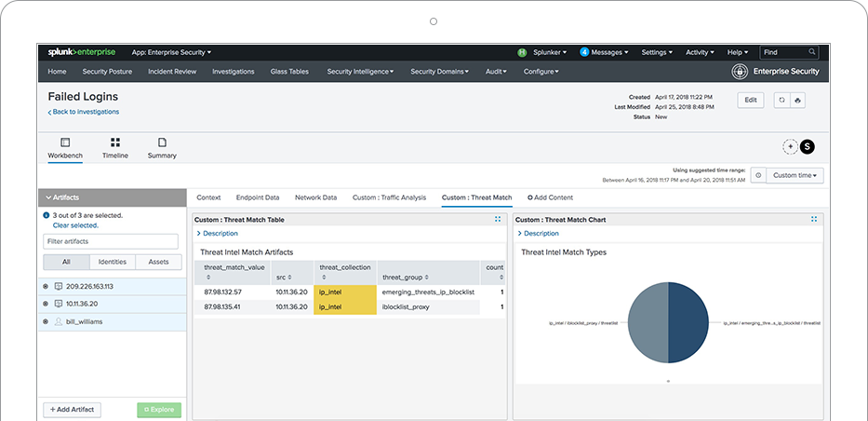Switch to the Endpoint Data tab

pyautogui.click(x=258, y=197)
